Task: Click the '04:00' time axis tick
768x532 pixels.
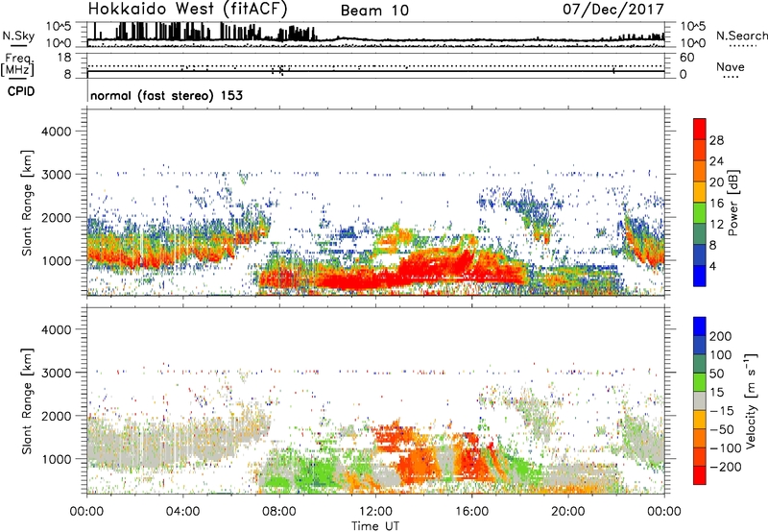Action: (x=182, y=512)
